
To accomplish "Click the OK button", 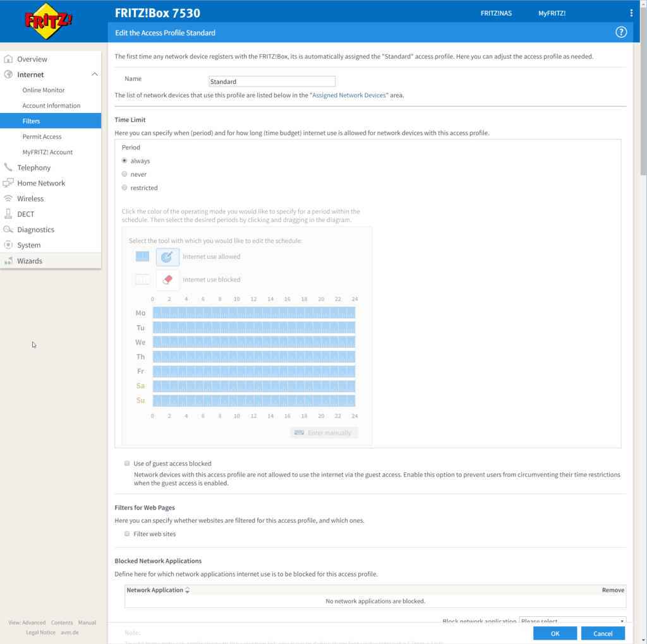I will tap(555, 633).
